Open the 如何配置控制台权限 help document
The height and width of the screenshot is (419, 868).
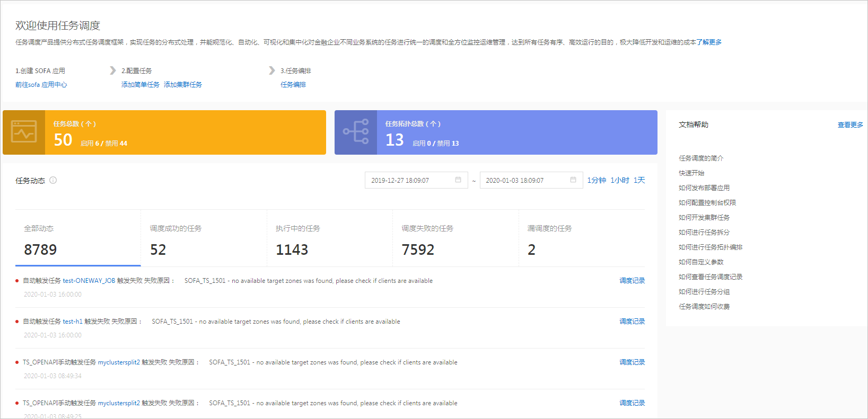(x=707, y=203)
